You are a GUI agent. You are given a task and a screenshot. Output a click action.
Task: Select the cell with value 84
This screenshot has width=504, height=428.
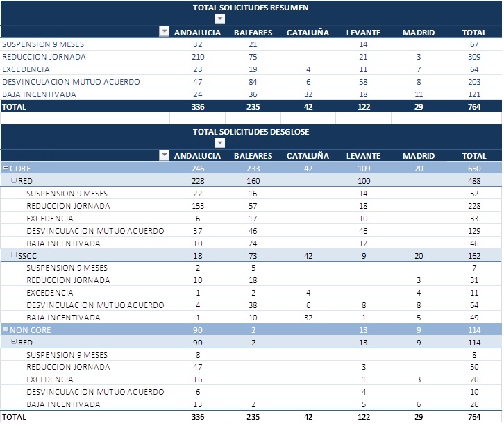click(x=253, y=82)
